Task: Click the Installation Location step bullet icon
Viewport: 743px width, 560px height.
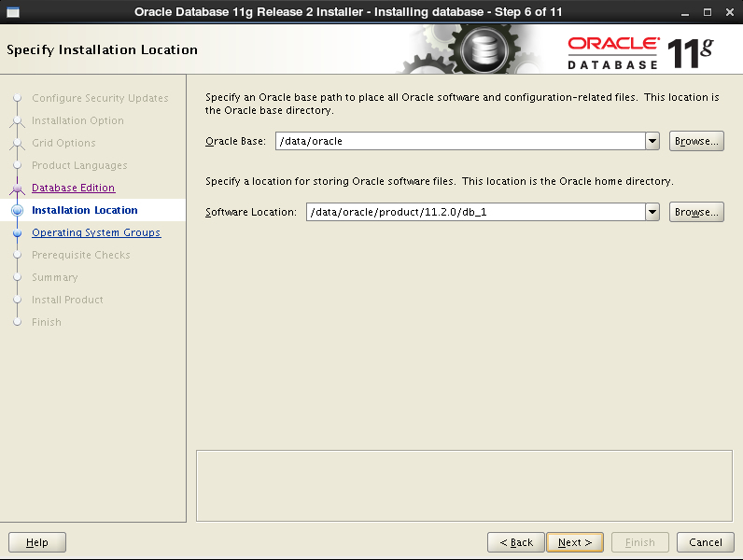Action: tap(18, 210)
